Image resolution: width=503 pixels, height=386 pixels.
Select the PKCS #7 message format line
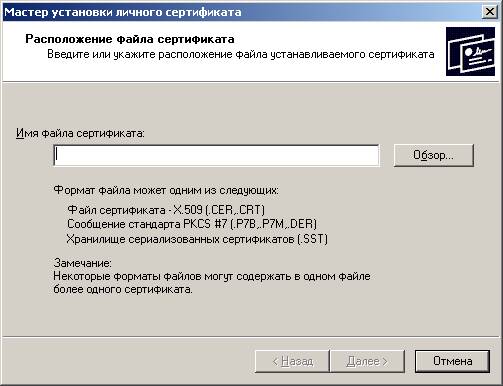point(192,224)
